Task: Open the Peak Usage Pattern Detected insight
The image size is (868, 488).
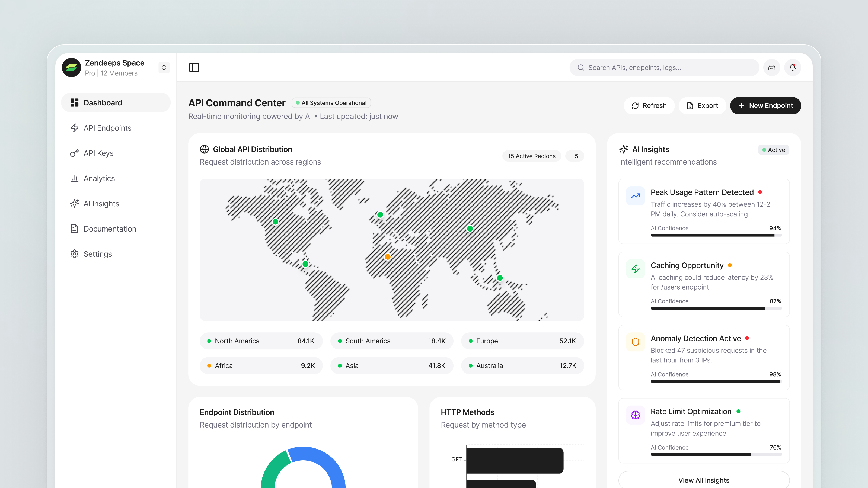Action: click(x=704, y=211)
